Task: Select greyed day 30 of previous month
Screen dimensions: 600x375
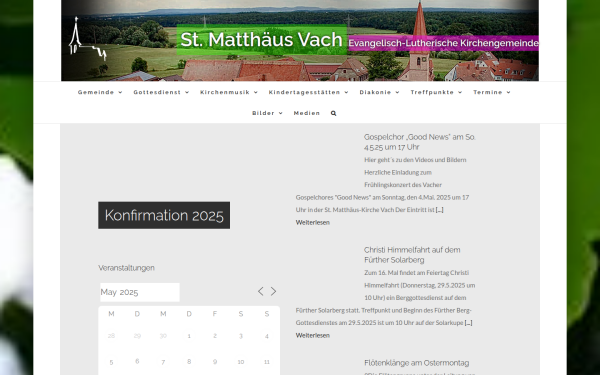Action: (163, 336)
